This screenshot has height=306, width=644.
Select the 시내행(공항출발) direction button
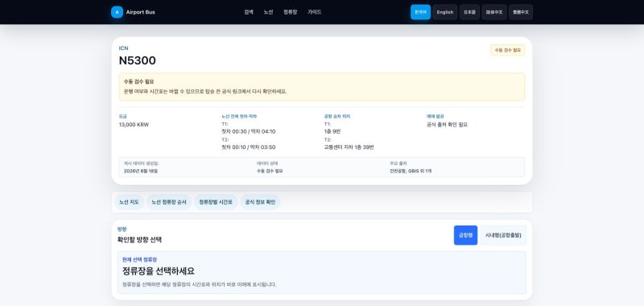pos(503,235)
